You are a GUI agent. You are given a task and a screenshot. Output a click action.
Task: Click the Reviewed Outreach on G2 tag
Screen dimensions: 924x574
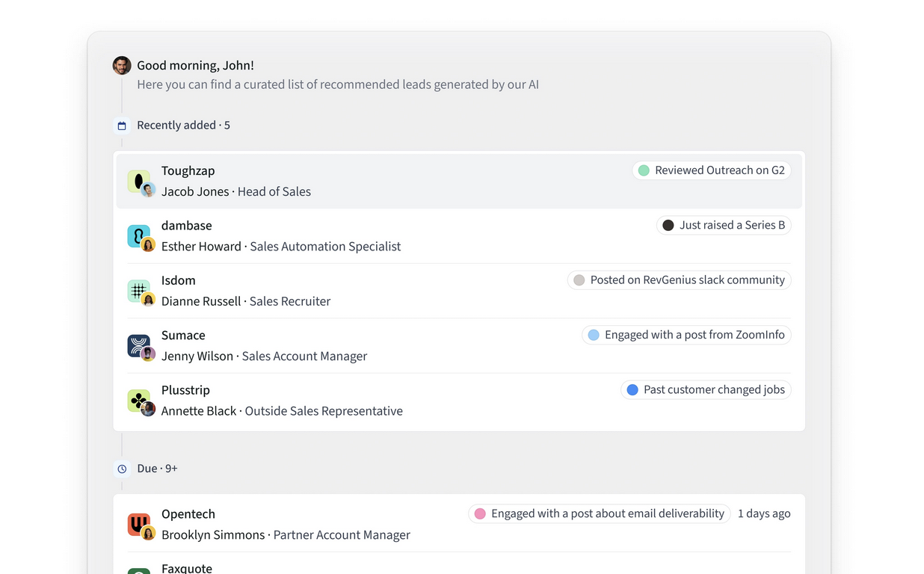711,170
